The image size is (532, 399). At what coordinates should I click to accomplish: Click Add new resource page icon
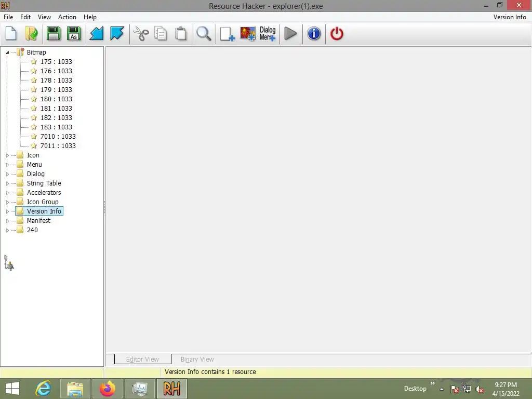pyautogui.click(x=227, y=34)
